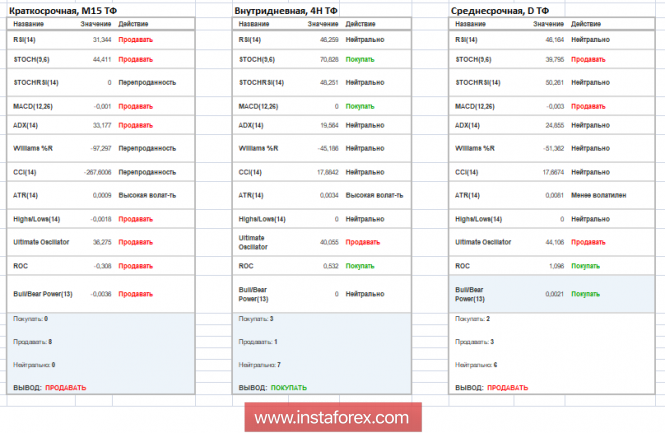Click 'ROC' label in 4H table
665x433 pixels.
click(246, 266)
